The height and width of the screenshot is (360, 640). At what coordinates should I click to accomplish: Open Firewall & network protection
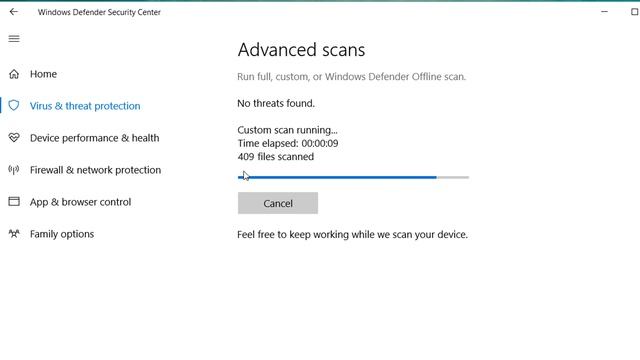96,170
